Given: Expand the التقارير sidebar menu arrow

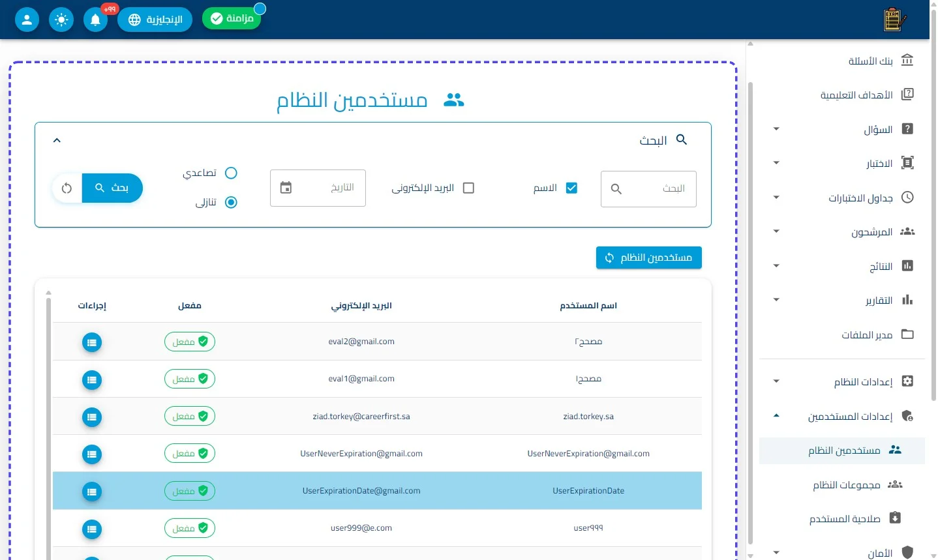Looking at the screenshot, I should click(776, 300).
